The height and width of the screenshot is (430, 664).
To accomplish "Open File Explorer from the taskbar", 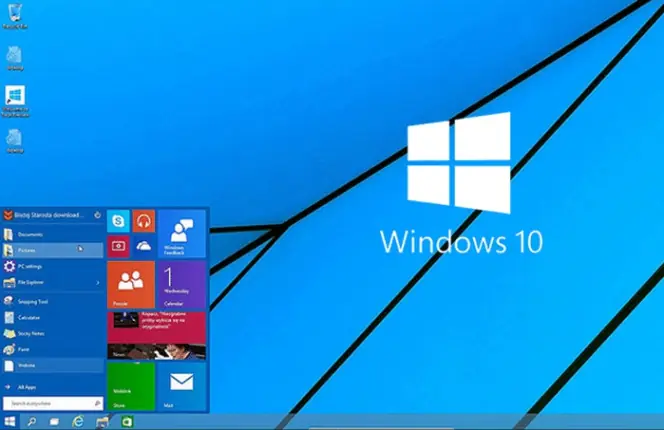I will pyautogui.click(x=102, y=422).
